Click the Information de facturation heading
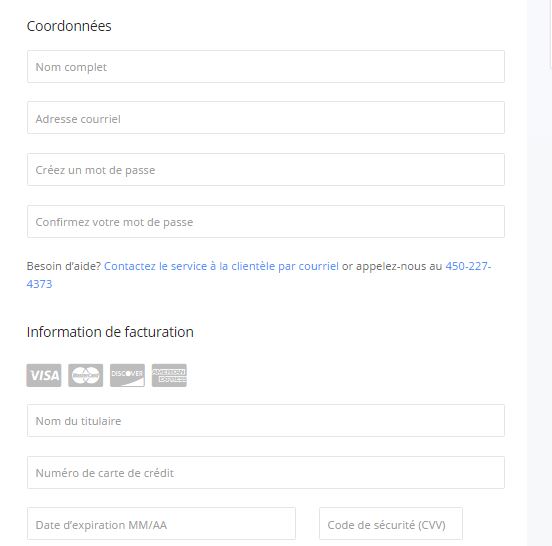The image size is (552, 546). (110, 332)
